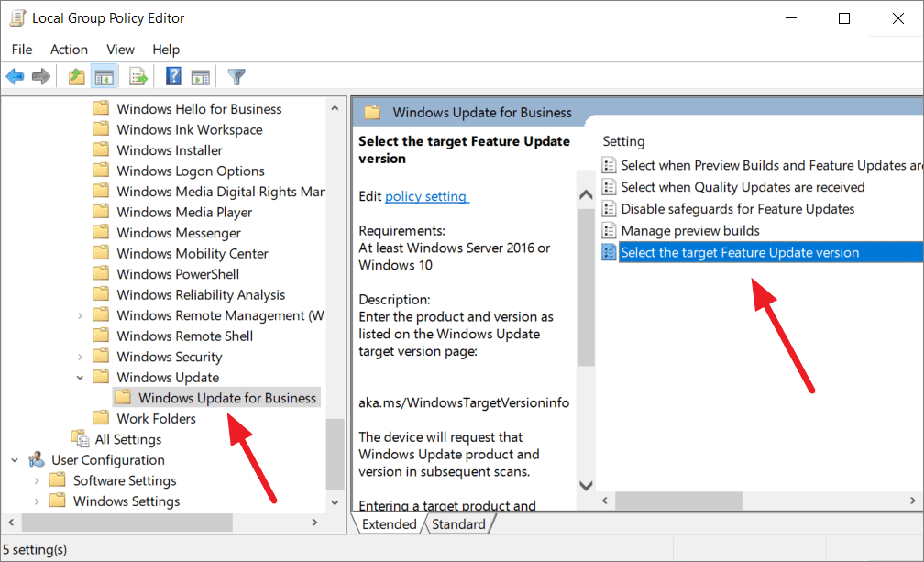The height and width of the screenshot is (562, 924).
Task: Select when Quality Updates are received setting
Action: pyautogui.click(x=742, y=187)
